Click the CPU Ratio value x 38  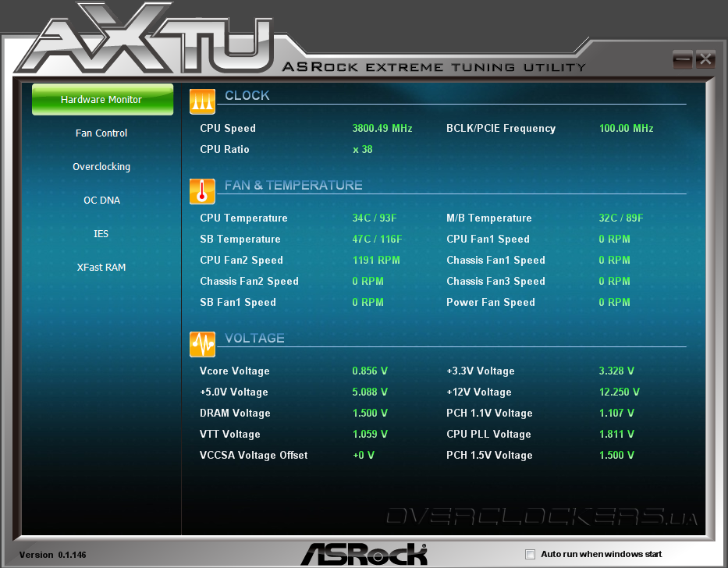click(363, 149)
